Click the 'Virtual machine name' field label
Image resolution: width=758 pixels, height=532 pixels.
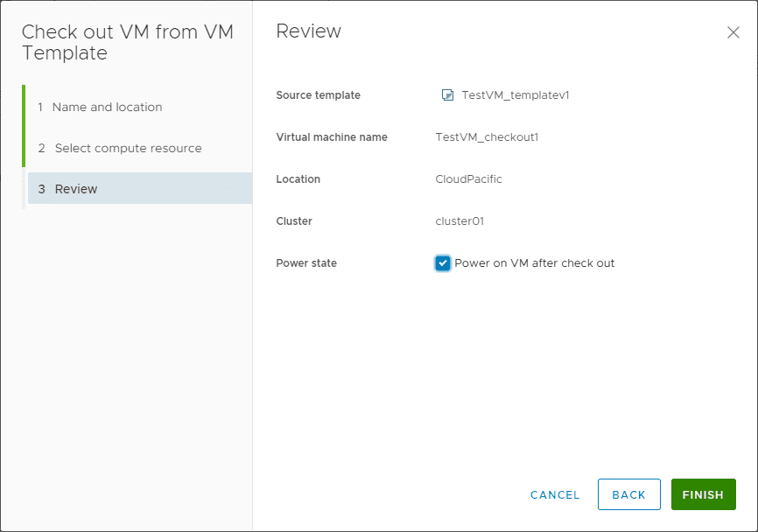[332, 137]
